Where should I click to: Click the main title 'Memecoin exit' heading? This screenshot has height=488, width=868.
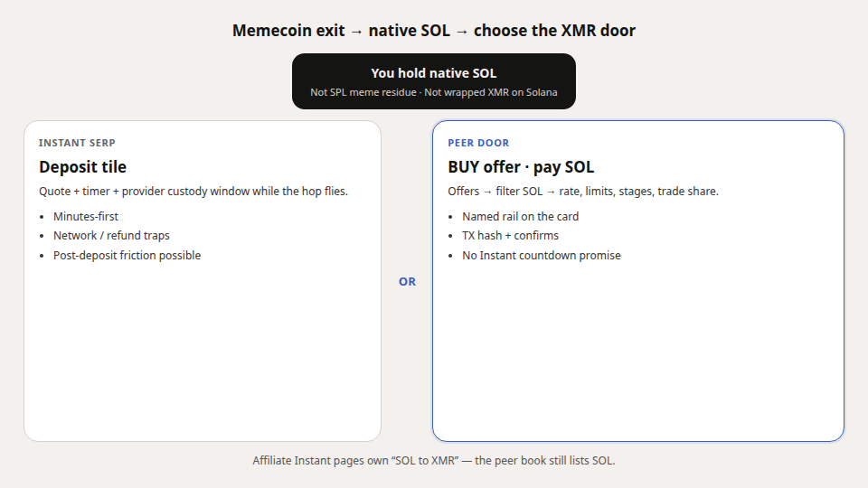tap(288, 31)
